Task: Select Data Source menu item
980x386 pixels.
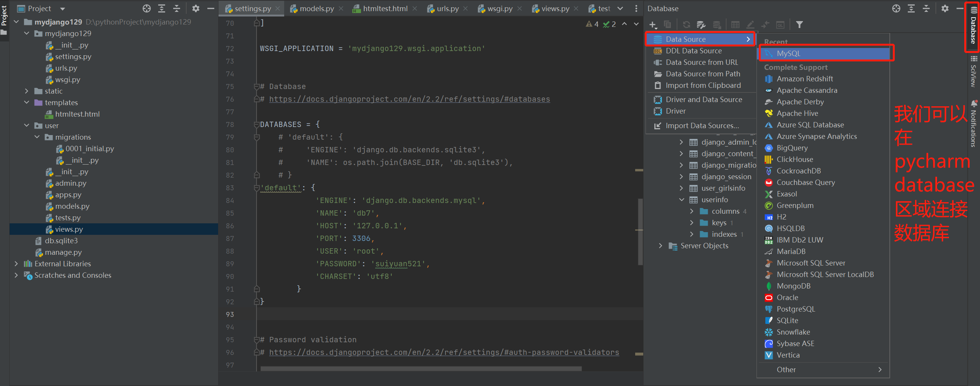Action: [x=702, y=39]
